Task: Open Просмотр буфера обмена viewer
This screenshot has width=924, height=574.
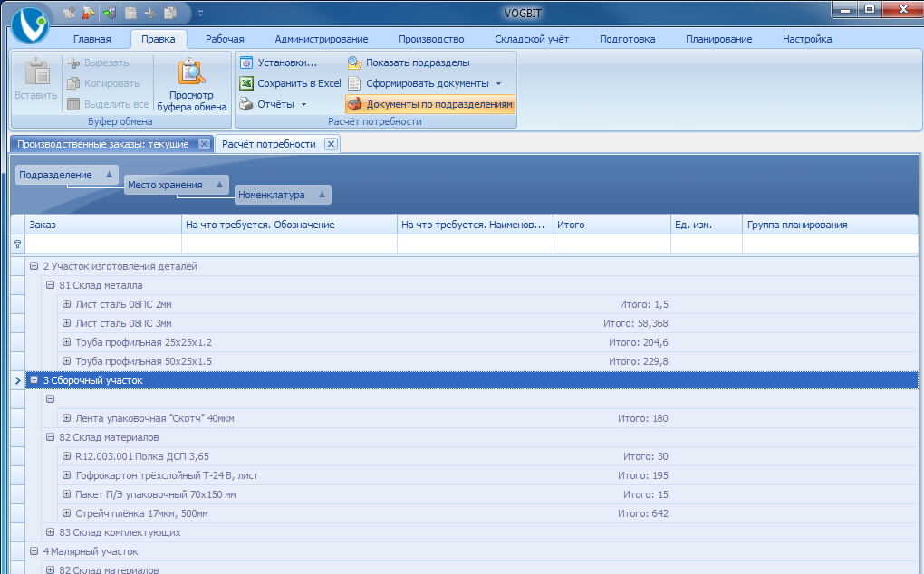Action: (x=192, y=72)
